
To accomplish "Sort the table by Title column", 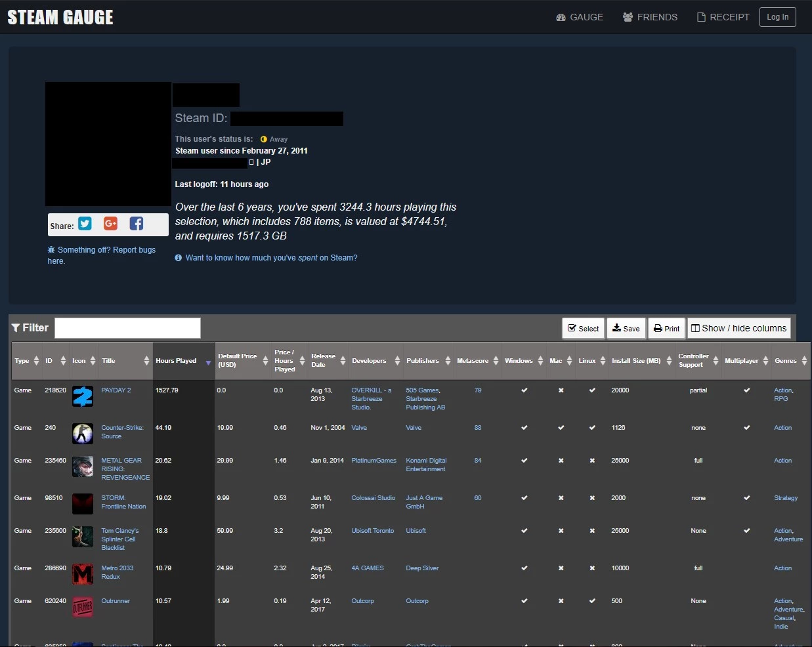I will click(x=125, y=361).
